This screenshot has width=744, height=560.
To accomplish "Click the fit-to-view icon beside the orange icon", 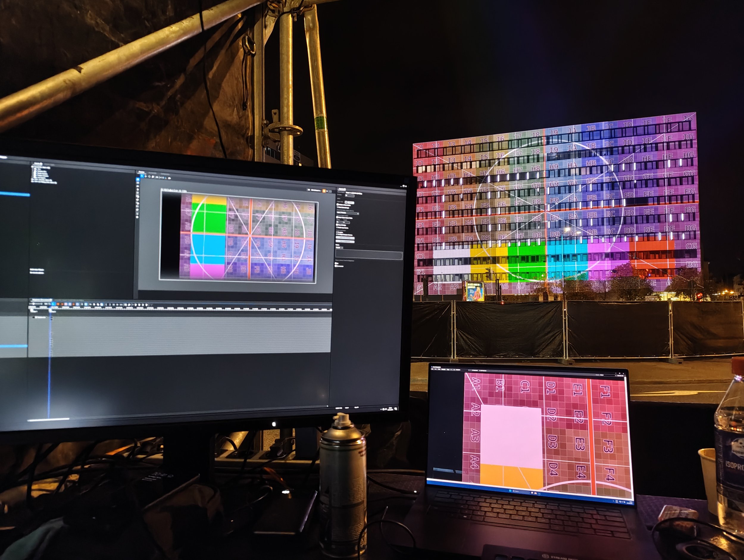I will (330, 192).
